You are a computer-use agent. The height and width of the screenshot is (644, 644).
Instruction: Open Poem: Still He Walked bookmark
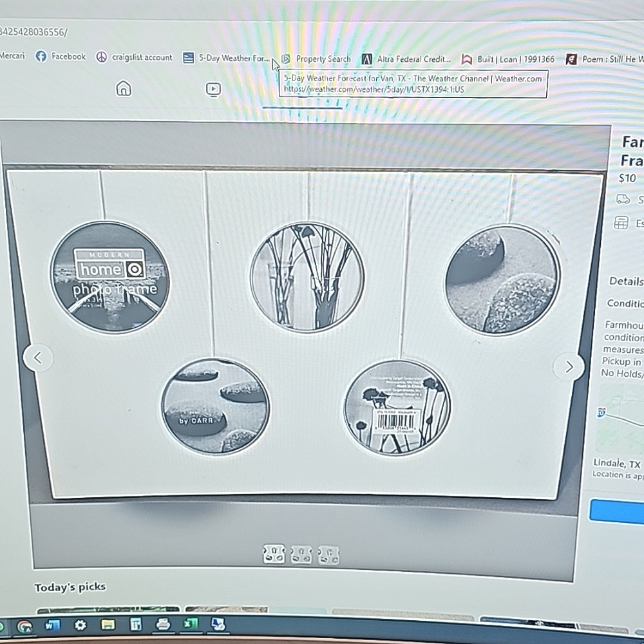[605, 59]
